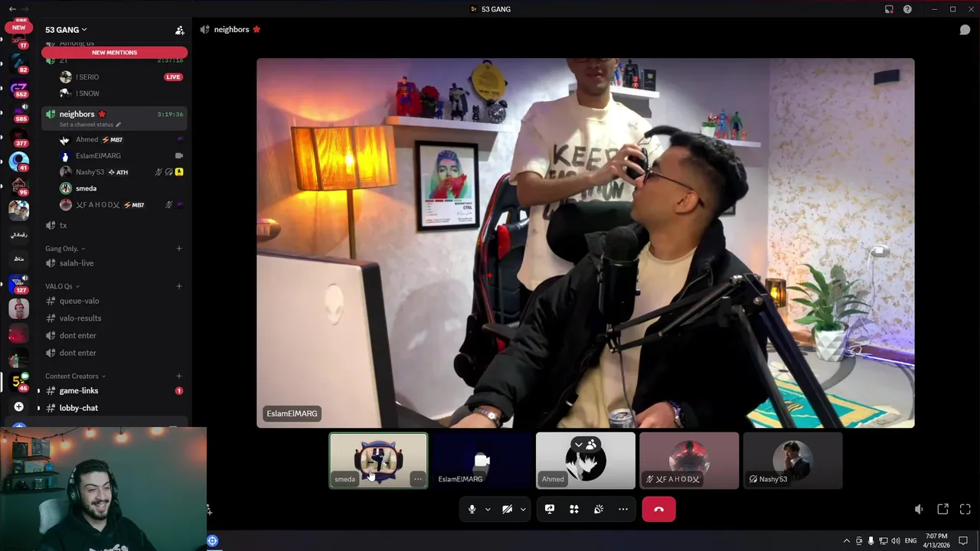Open options ellipsis on smeda tile
Viewport: 980px width, 551px height.
[417, 479]
